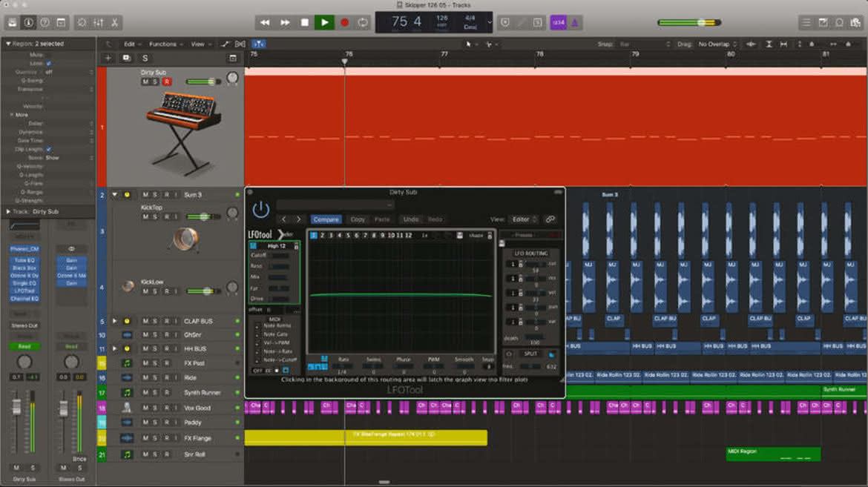
Task: Collapse the Region inspector disclosure triangle
Action: click(7, 44)
